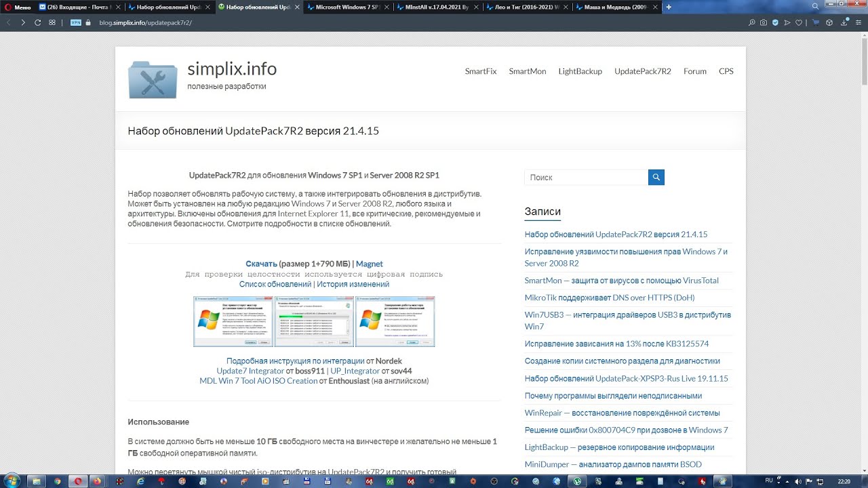868x488 pixels.
Task: Open Создание копии системного раздела post
Action: pyautogui.click(x=622, y=361)
